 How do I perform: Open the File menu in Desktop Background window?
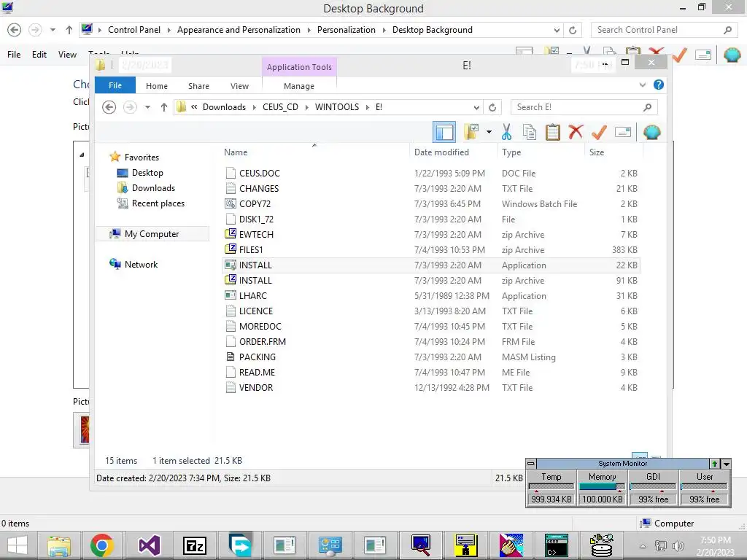pos(14,55)
